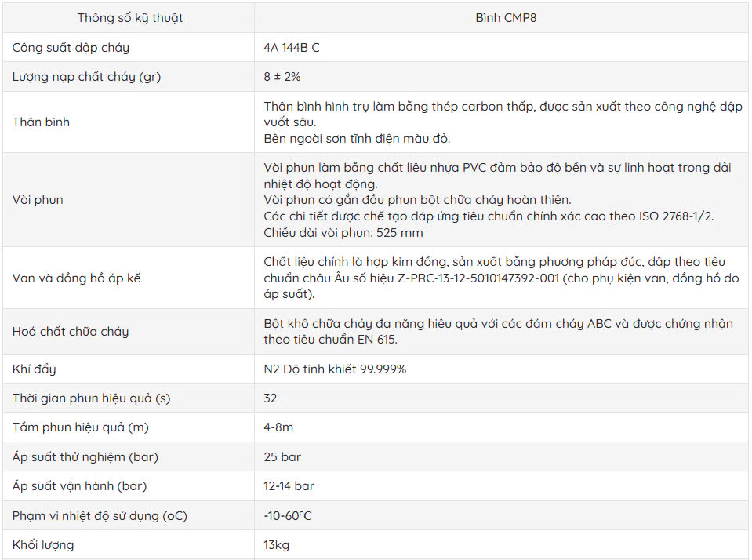
Task: Click the "Vòi phun" row label
Action: (38, 200)
